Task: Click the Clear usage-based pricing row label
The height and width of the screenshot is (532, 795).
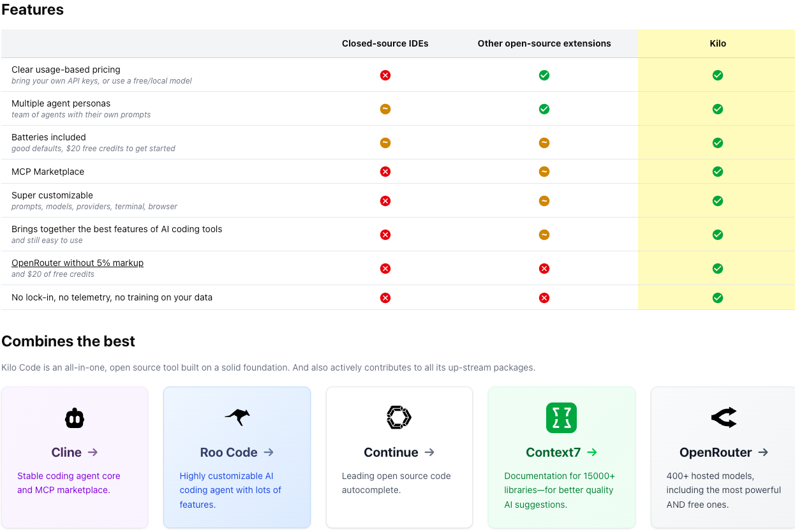Action: (x=66, y=70)
